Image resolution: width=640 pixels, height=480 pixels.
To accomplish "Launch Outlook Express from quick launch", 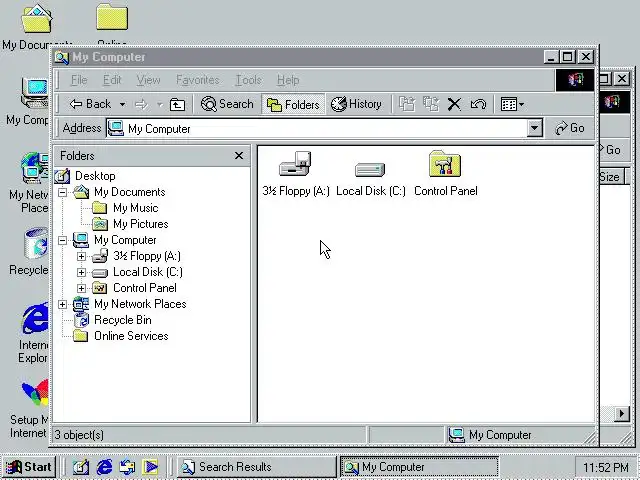I will pyautogui.click(x=127, y=467).
